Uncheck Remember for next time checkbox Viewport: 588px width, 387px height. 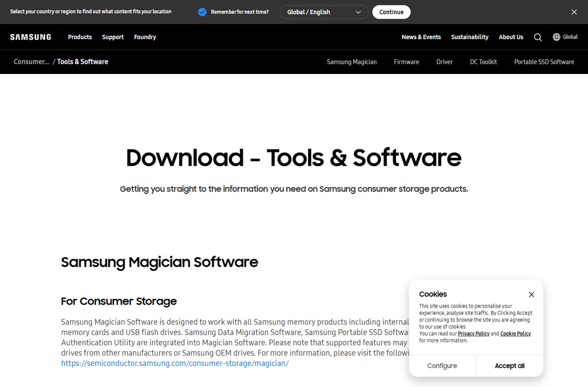click(202, 12)
